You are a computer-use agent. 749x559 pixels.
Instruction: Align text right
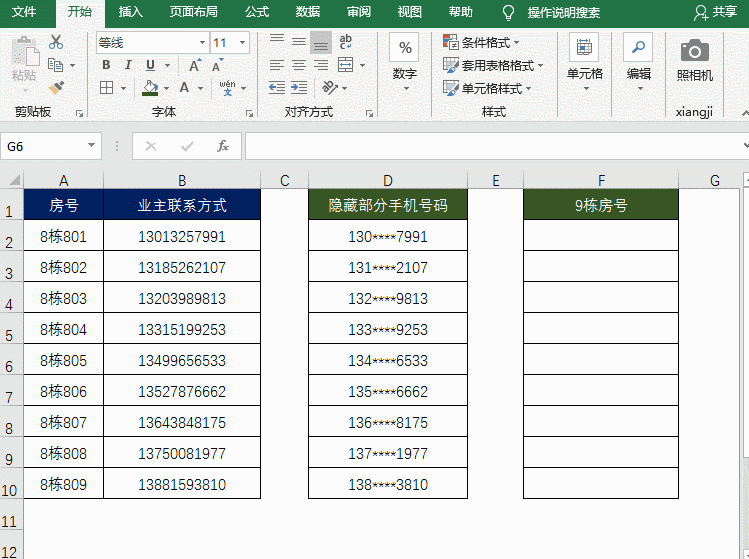[x=321, y=65]
